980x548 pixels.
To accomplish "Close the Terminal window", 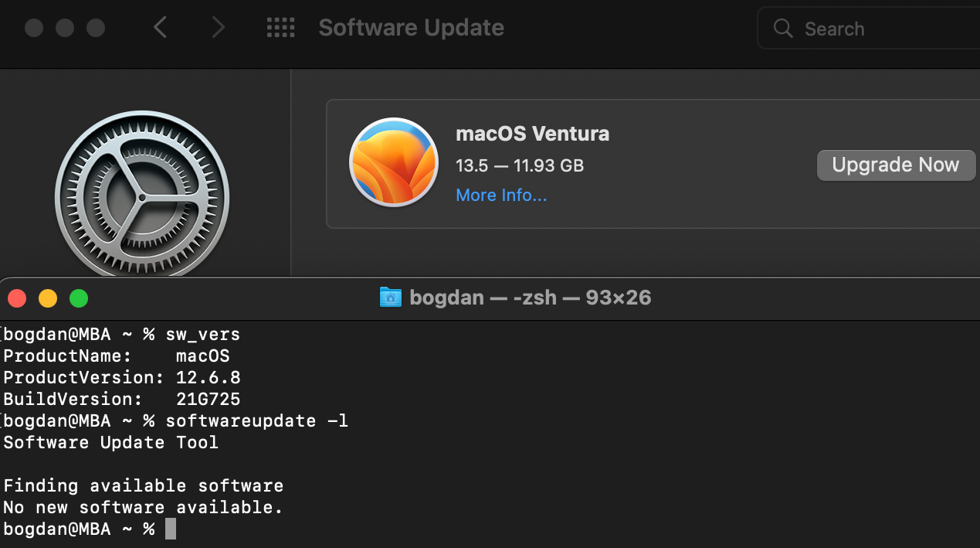I will 17,298.
